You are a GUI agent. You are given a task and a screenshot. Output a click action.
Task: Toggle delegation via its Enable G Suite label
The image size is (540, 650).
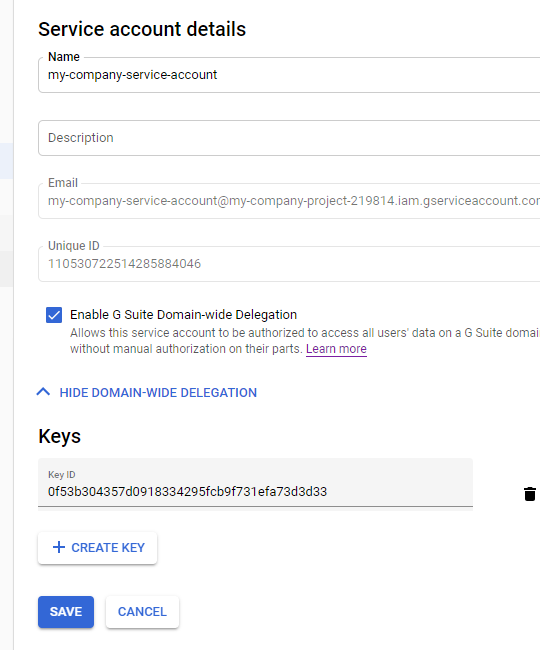[x=183, y=315]
